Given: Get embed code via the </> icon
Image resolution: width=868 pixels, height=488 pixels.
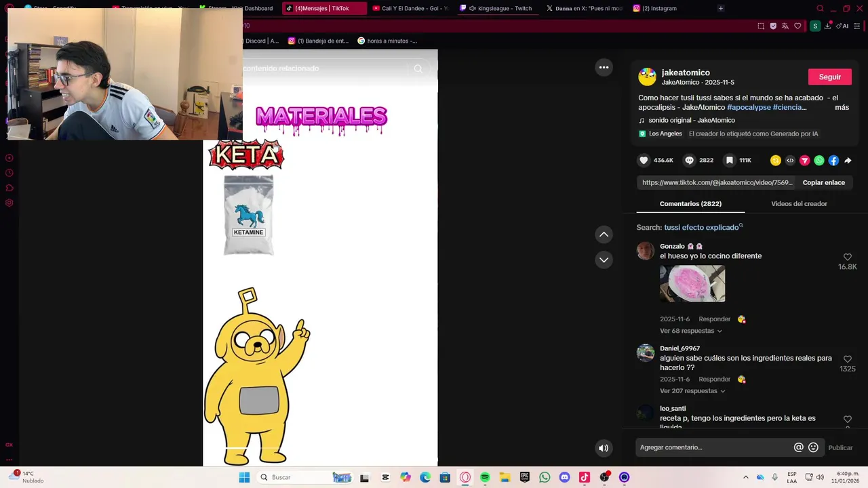Looking at the screenshot, I should click(790, 161).
